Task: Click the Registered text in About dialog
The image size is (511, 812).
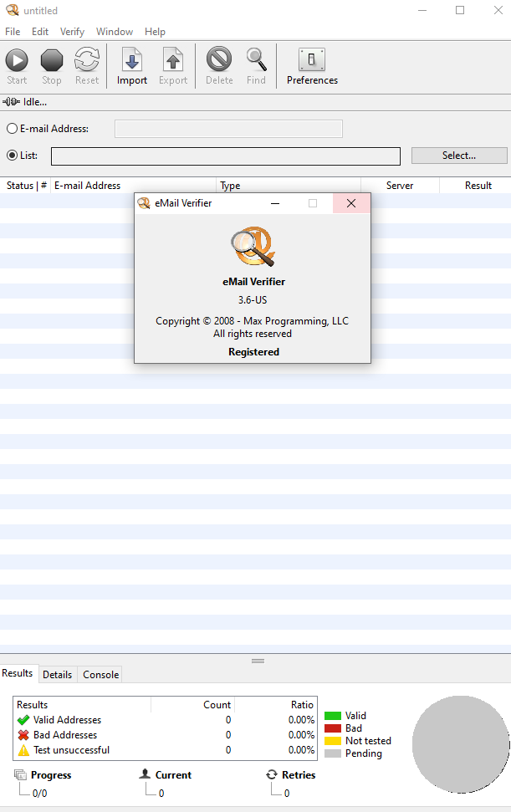Action: click(253, 351)
